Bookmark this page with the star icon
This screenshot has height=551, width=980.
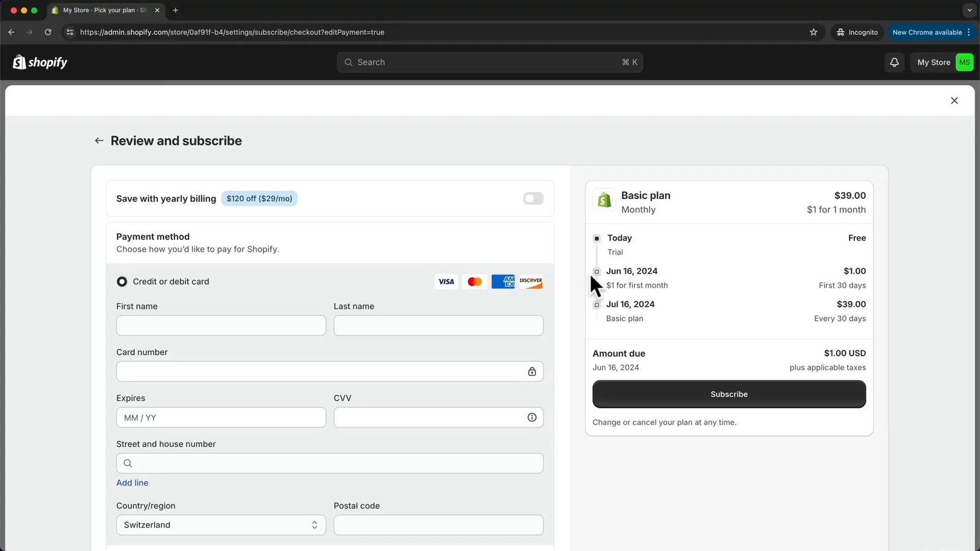(813, 32)
